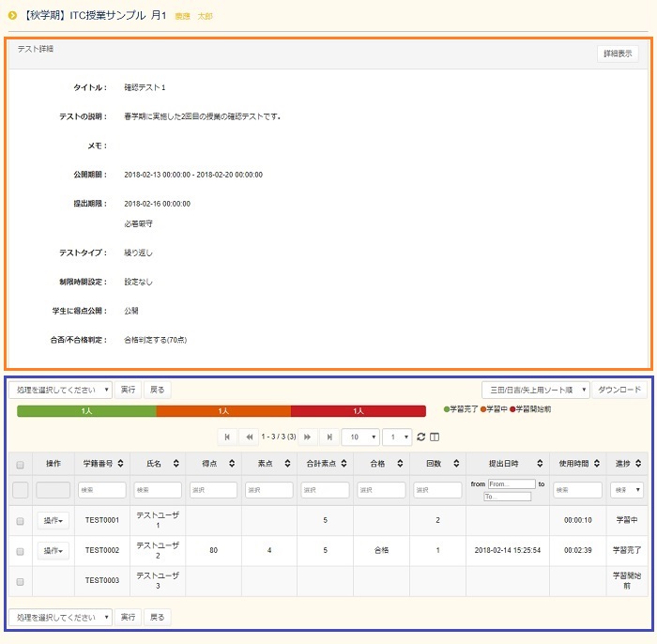Open the 操作 dropdown for TEST0002
The image size is (657, 644).
click(x=53, y=551)
